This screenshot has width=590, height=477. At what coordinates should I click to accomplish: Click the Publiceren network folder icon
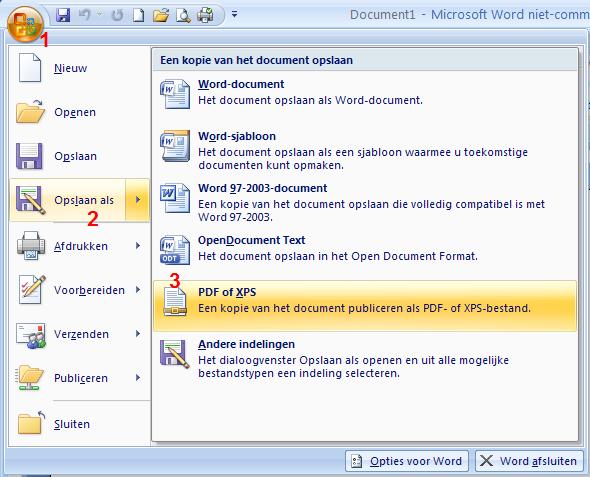29,378
